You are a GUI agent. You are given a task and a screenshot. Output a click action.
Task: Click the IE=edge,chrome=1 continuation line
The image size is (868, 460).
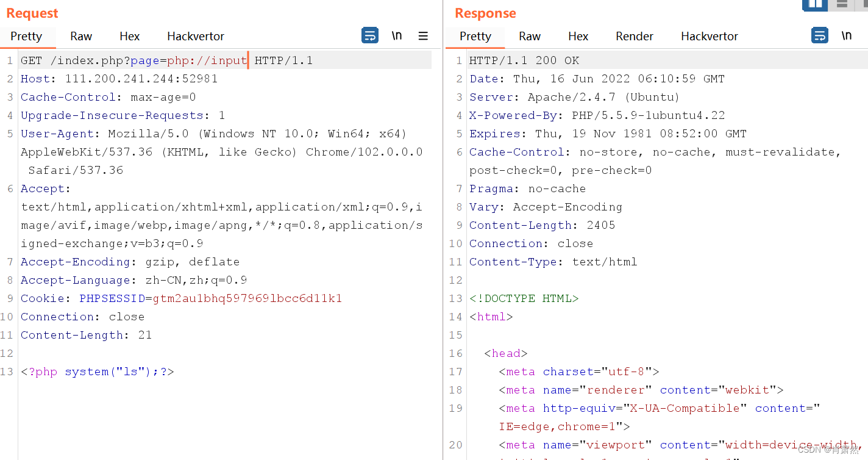(x=564, y=426)
